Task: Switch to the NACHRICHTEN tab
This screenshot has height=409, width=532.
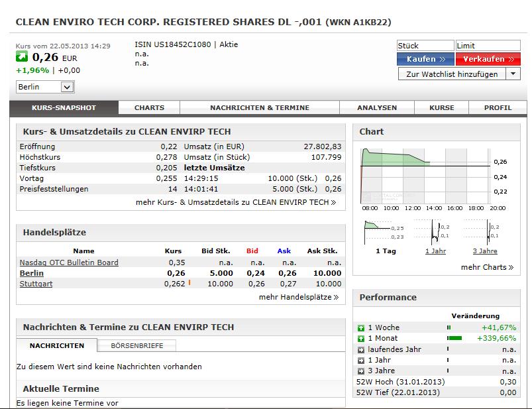Action: 56,345
